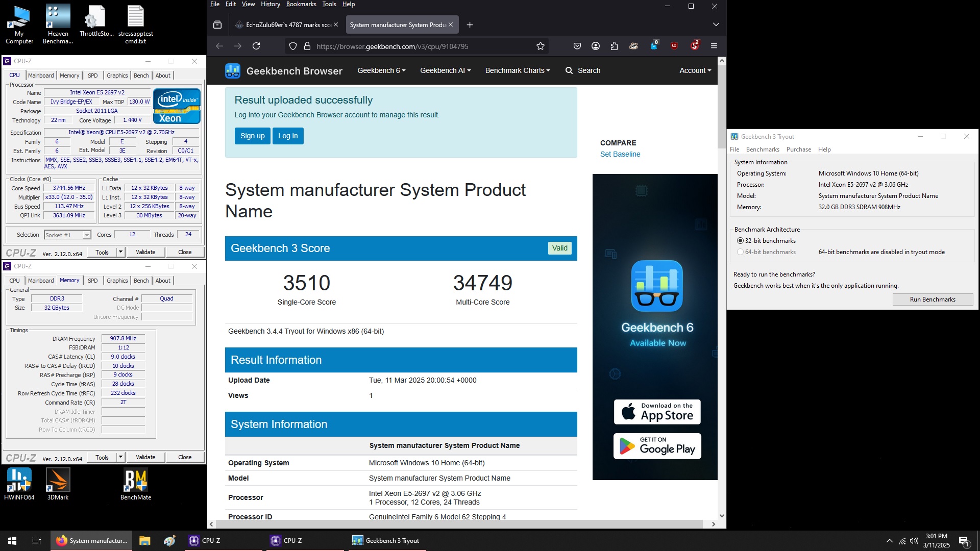This screenshot has width=980, height=551.
Task: Open ThrottleStop desktop shortcut
Action: (x=96, y=21)
